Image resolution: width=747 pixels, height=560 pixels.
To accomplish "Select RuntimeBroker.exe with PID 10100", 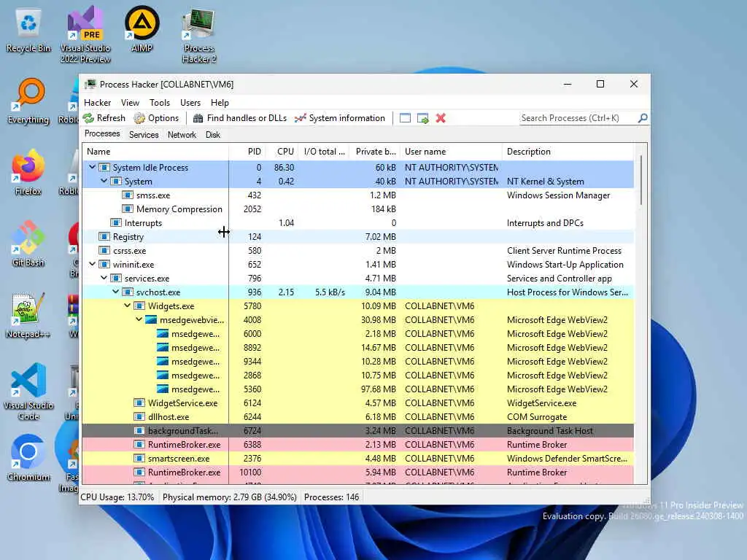I will pos(357,472).
